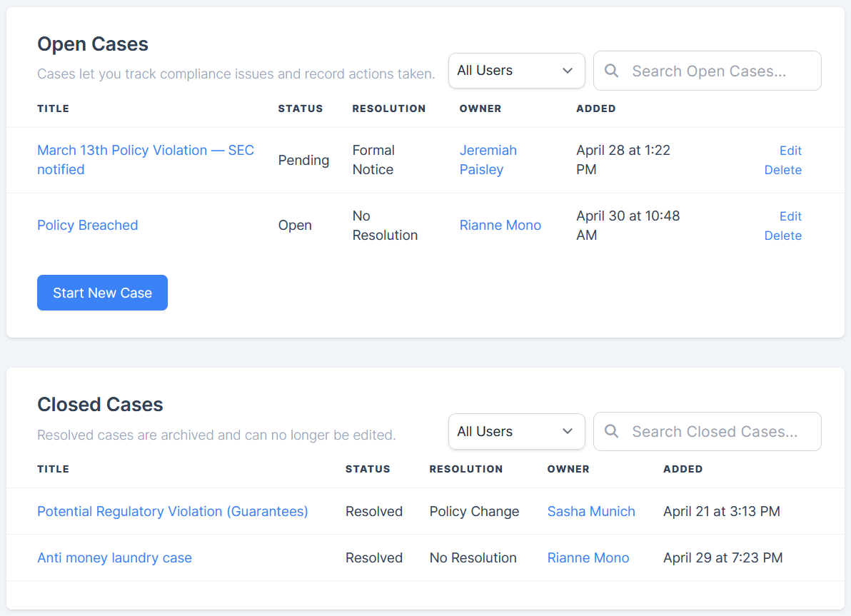
Task: Open the Potential Regulatory Violation (Guarantees) case
Action: click(172, 511)
